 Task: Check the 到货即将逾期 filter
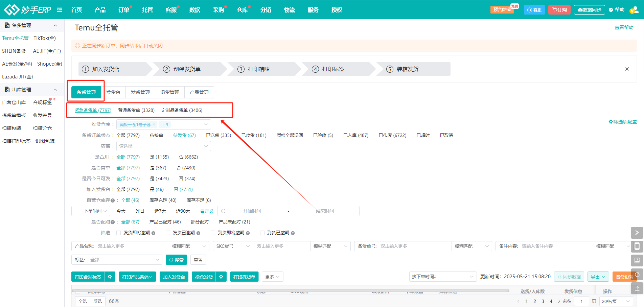pyautogui.click(x=213, y=233)
